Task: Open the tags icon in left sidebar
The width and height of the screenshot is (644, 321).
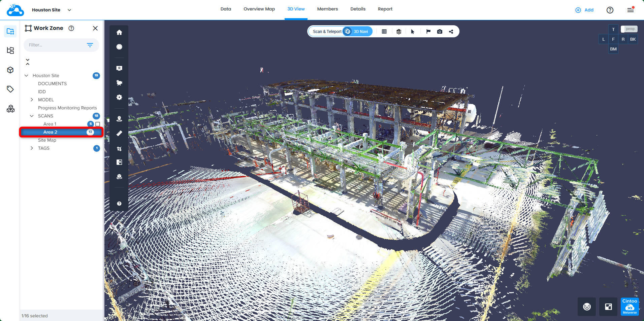Action: [10, 89]
